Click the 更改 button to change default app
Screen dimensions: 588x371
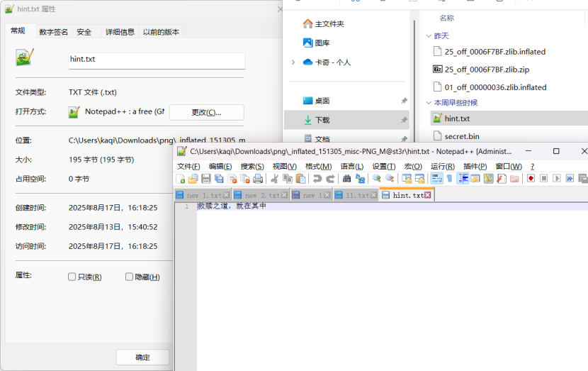click(206, 112)
